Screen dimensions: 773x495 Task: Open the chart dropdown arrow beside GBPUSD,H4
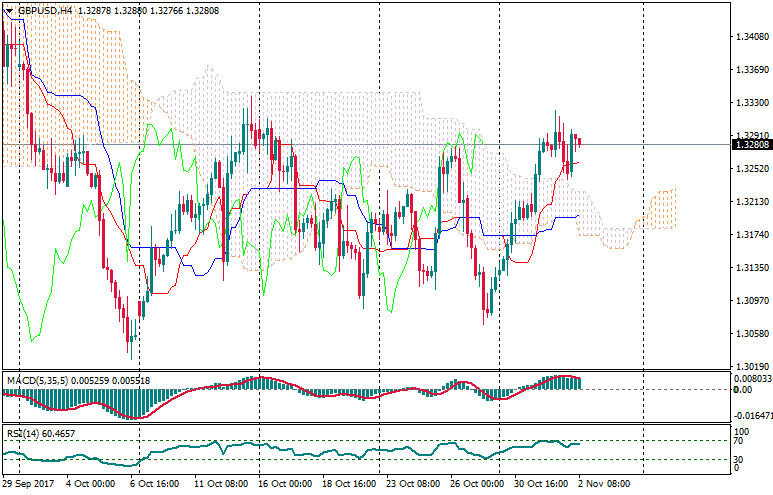(x=9, y=10)
